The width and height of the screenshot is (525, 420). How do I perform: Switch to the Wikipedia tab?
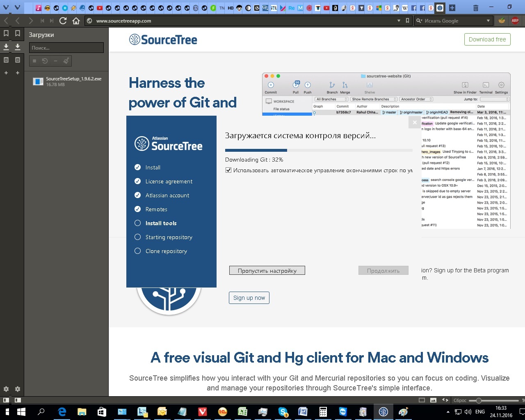click(x=405, y=8)
